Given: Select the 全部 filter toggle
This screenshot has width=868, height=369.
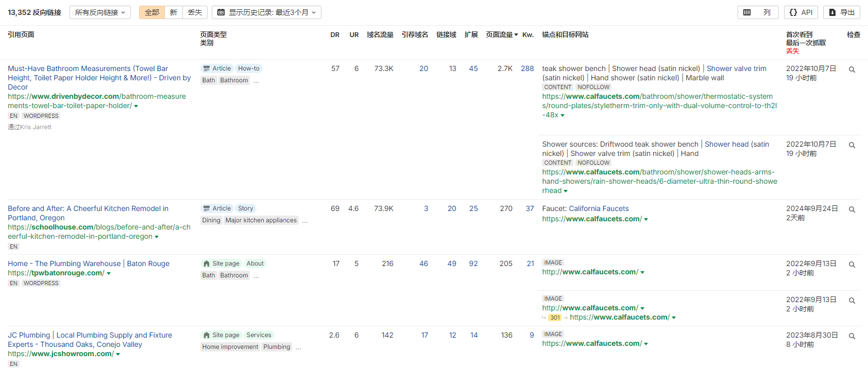Looking at the screenshot, I should (152, 12).
